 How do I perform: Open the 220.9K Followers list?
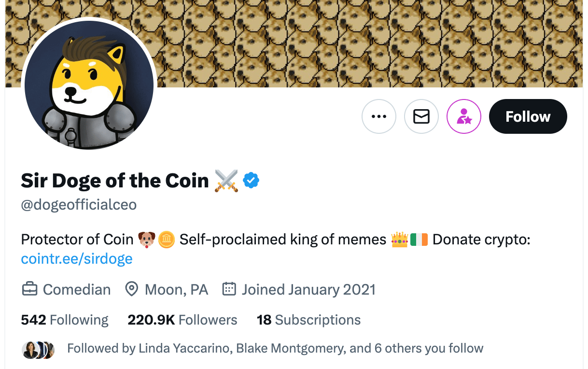pos(182,320)
